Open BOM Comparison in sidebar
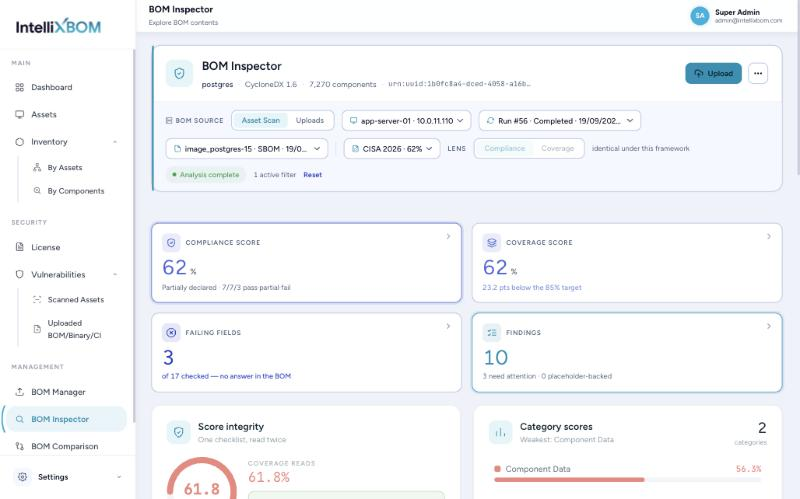Image resolution: width=800 pixels, height=499 pixels. (x=65, y=446)
